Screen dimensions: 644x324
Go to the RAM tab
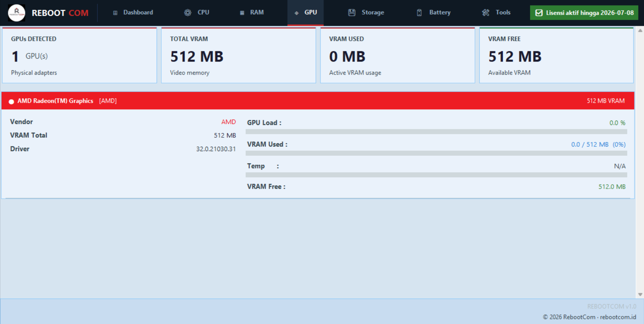252,13
